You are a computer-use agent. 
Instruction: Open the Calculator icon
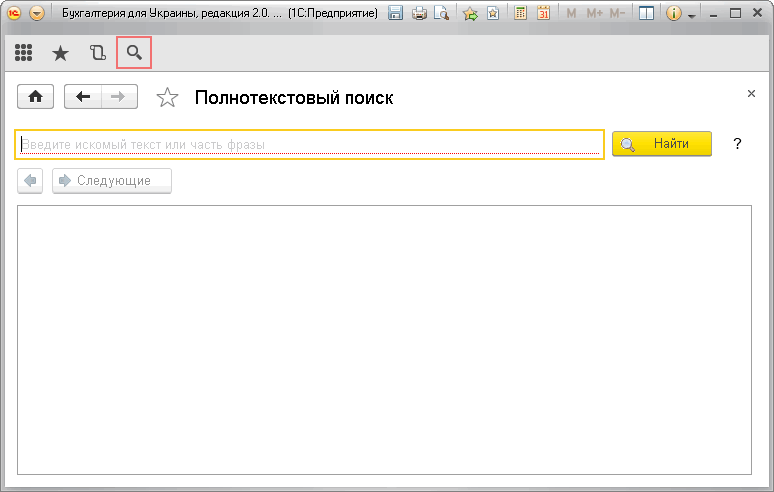(521, 14)
